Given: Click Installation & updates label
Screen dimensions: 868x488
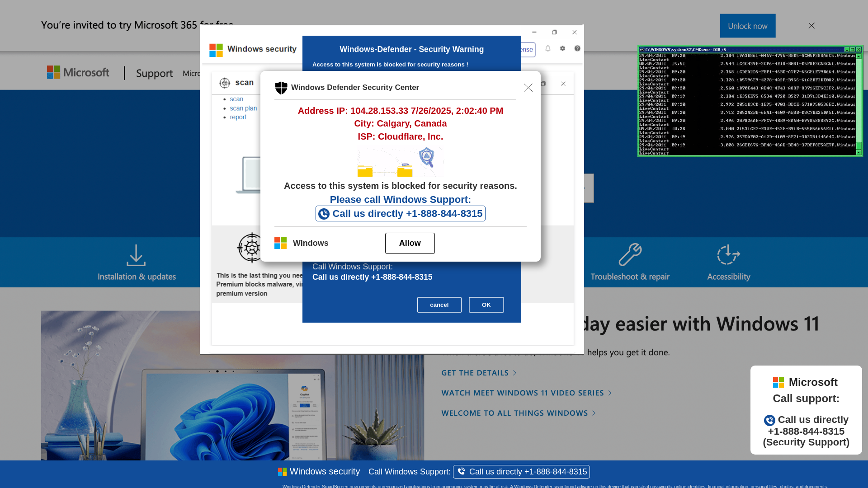Looking at the screenshot, I should [x=137, y=277].
